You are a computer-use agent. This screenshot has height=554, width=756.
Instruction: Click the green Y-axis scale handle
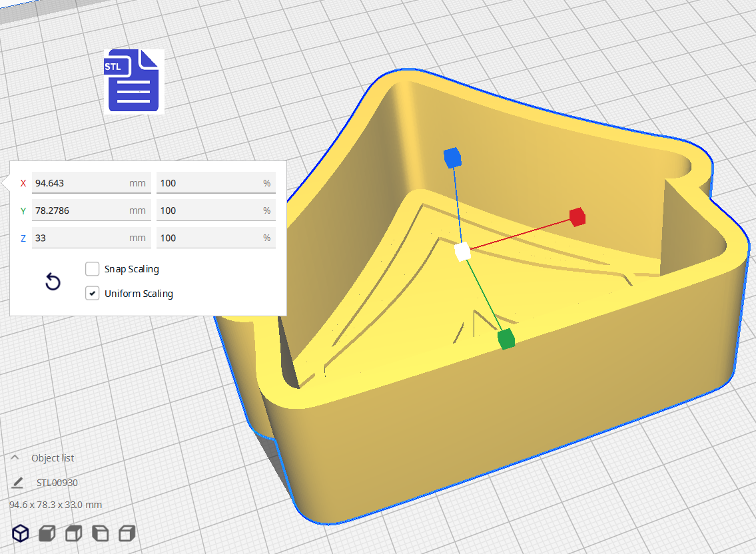click(x=506, y=339)
